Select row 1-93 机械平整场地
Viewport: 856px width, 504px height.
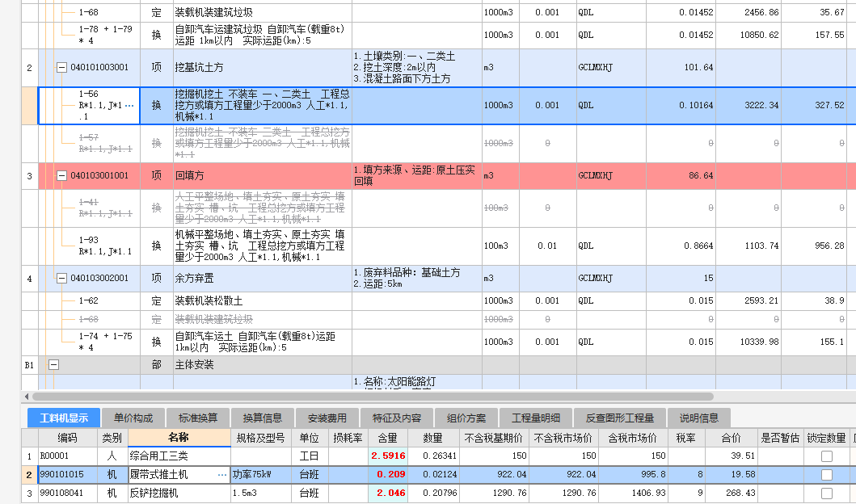pyautogui.click(x=438, y=246)
